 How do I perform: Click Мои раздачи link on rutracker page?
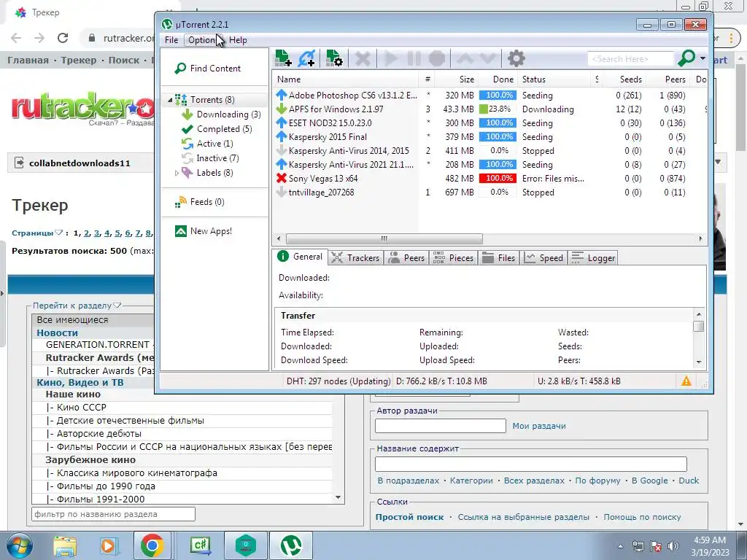(539, 426)
